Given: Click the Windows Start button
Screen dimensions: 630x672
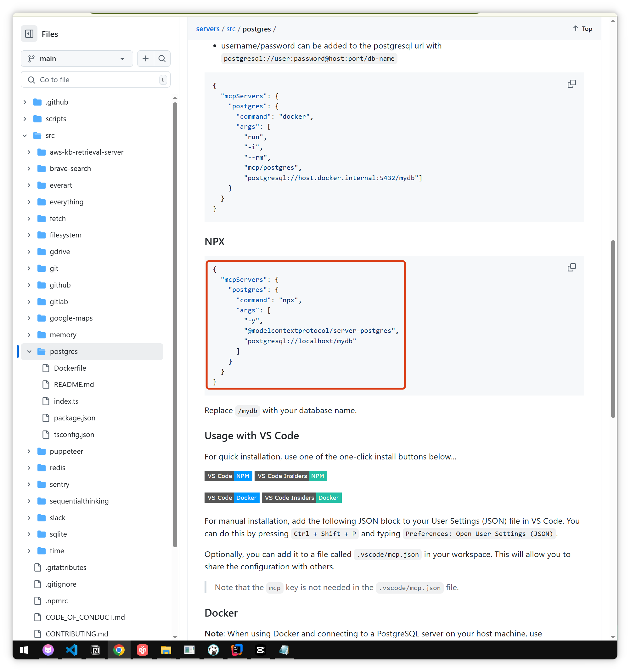Looking at the screenshot, I should pyautogui.click(x=24, y=650).
